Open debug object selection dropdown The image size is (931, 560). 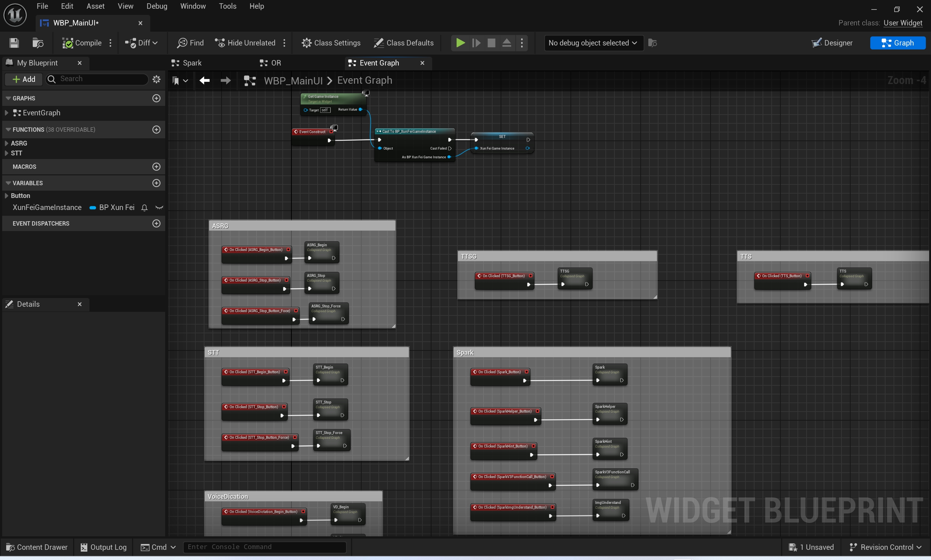pyautogui.click(x=593, y=43)
